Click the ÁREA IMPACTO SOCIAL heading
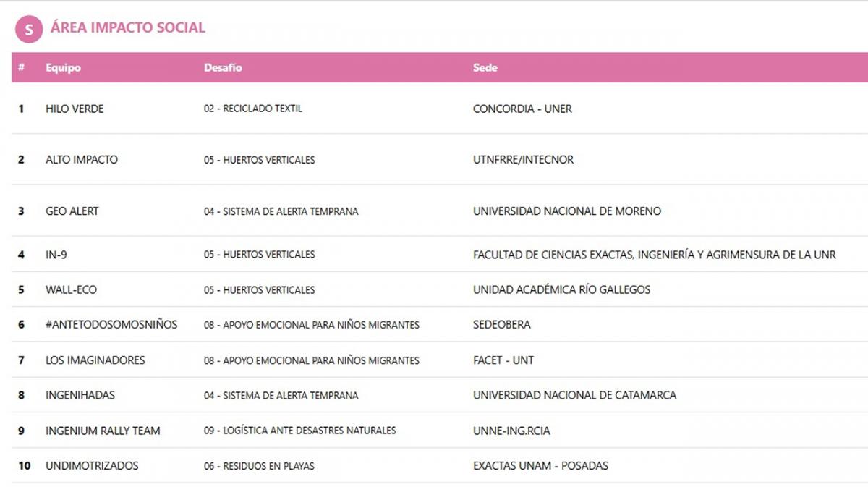 [128, 28]
